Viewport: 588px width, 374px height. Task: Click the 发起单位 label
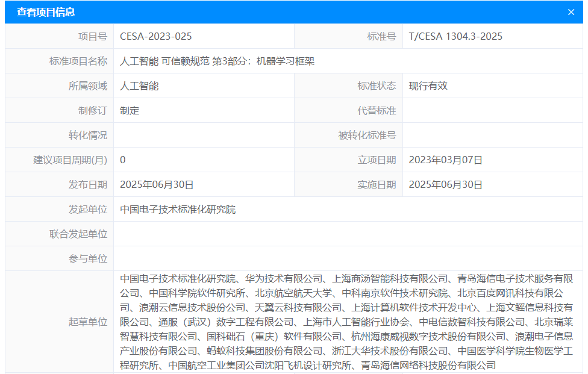coord(88,210)
